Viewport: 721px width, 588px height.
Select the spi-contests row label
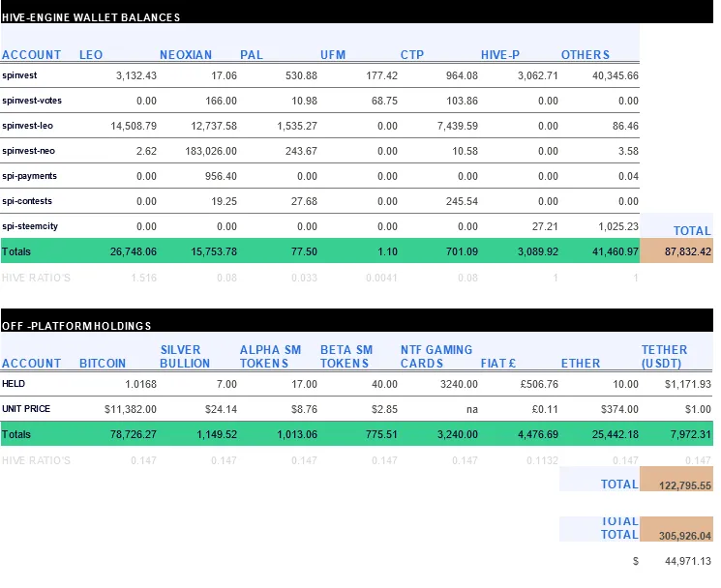point(27,201)
